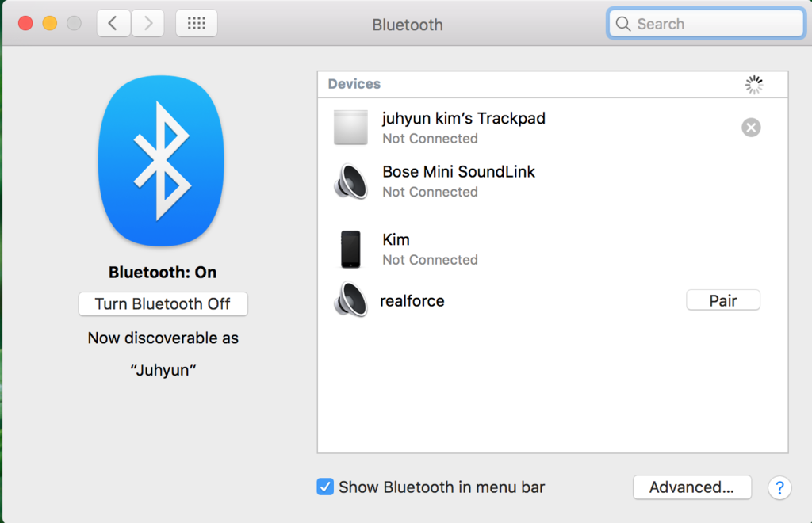Click the large Bluetooth logo
This screenshot has height=523, width=812.
click(162, 161)
